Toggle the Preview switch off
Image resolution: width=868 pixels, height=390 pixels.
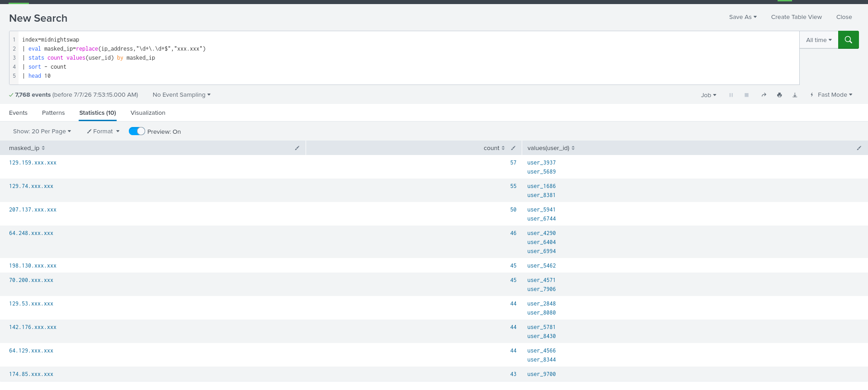pos(137,131)
